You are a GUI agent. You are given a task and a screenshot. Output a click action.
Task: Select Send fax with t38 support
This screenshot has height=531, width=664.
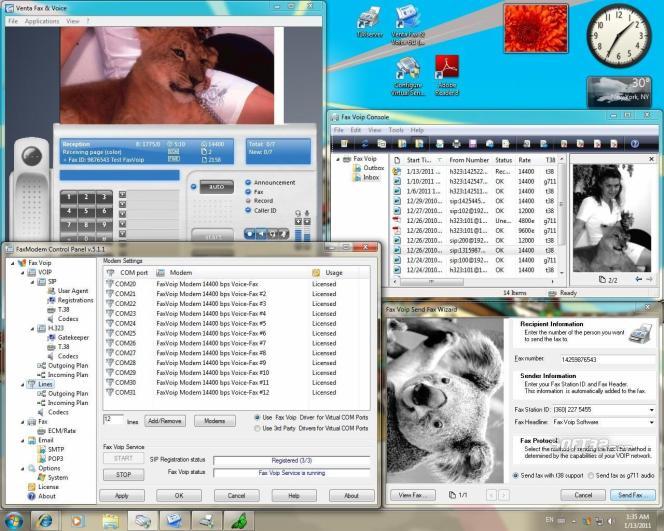[515, 476]
